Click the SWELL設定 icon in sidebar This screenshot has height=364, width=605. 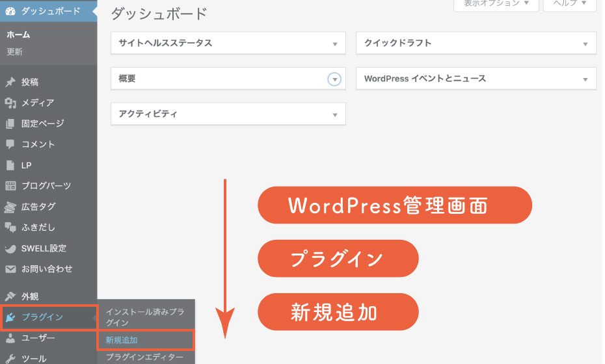tap(10, 248)
